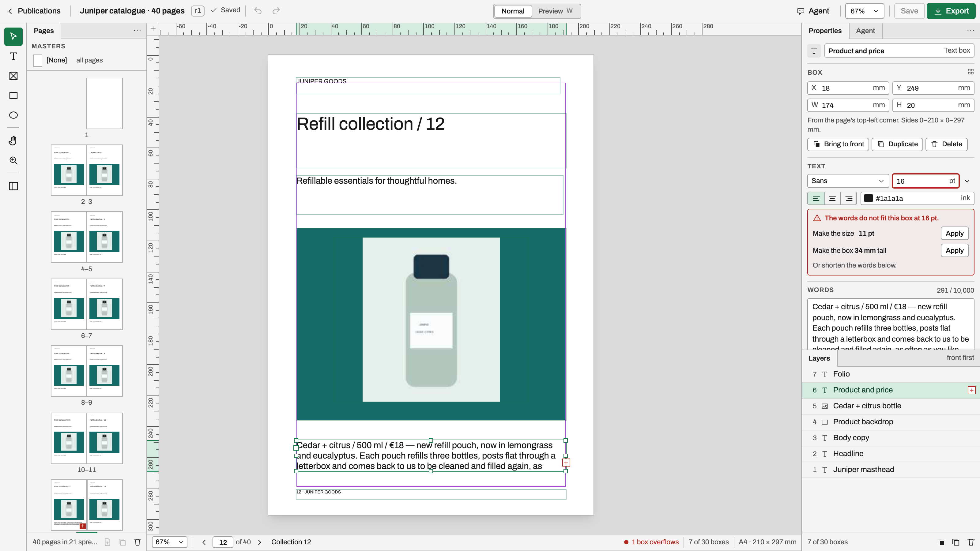
Task: Click the Delete box button
Action: coord(947,144)
